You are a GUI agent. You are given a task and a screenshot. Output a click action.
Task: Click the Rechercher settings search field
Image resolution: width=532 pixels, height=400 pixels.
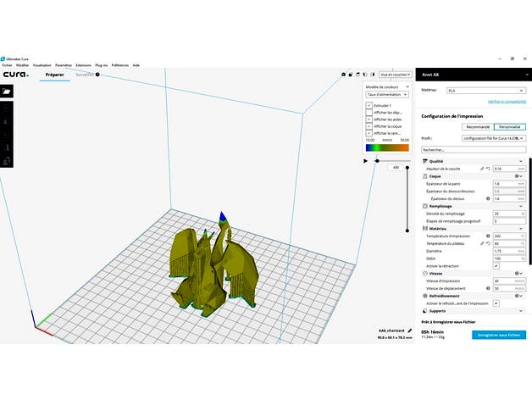pos(474,149)
